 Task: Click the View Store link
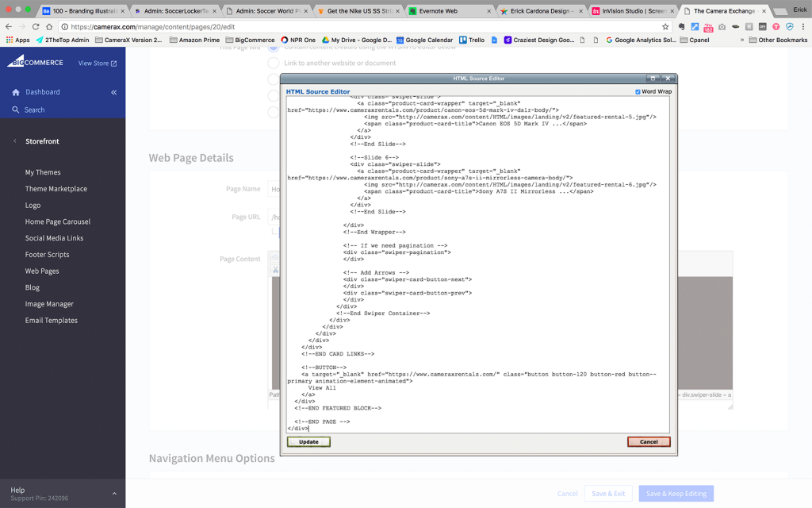pos(98,63)
